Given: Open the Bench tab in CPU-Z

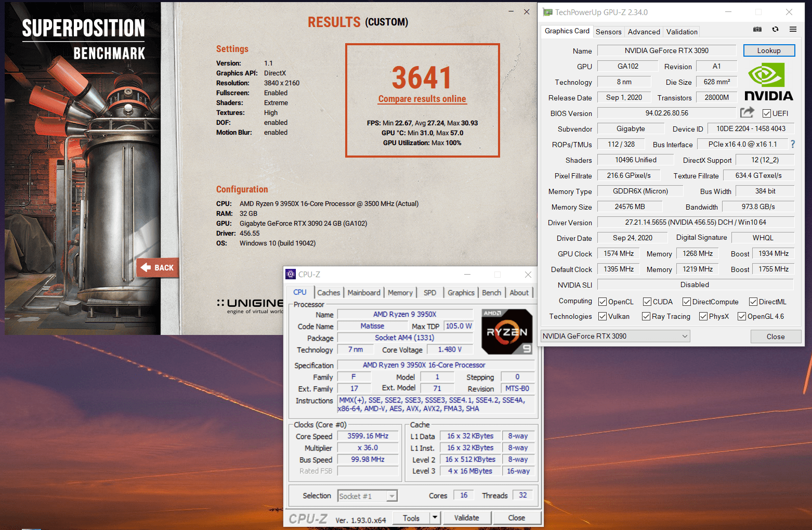Looking at the screenshot, I should [491, 293].
